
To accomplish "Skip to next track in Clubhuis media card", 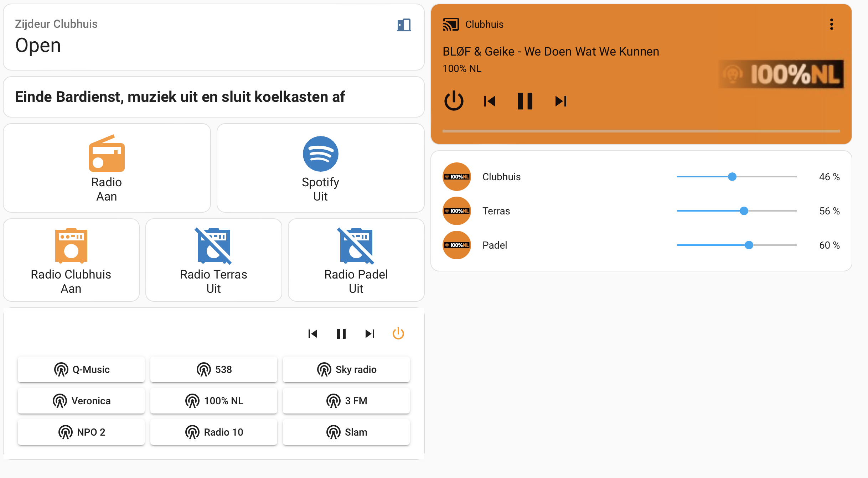I will point(560,101).
